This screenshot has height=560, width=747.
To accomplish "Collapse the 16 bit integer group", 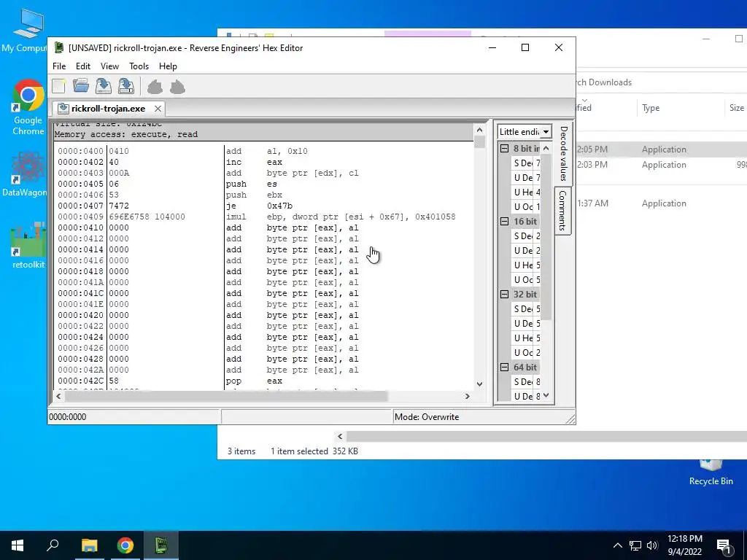I will click(505, 222).
